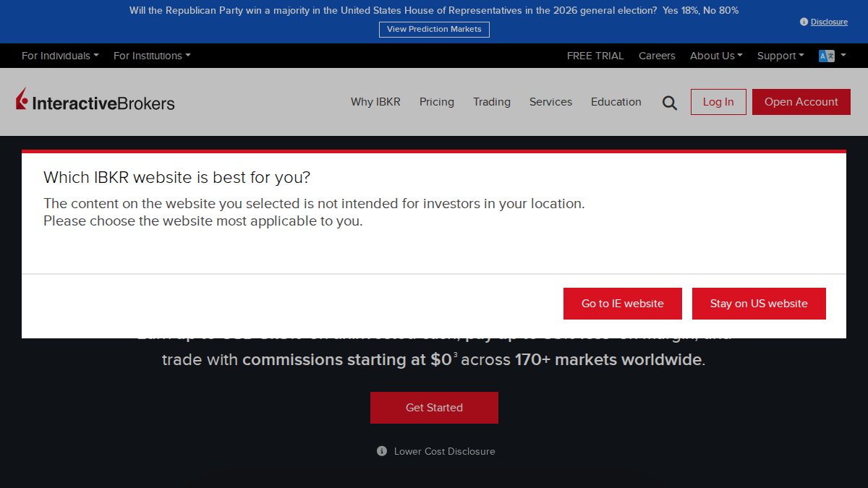Expand the For Individuals dropdown
This screenshot has width=868, height=488.
click(60, 56)
